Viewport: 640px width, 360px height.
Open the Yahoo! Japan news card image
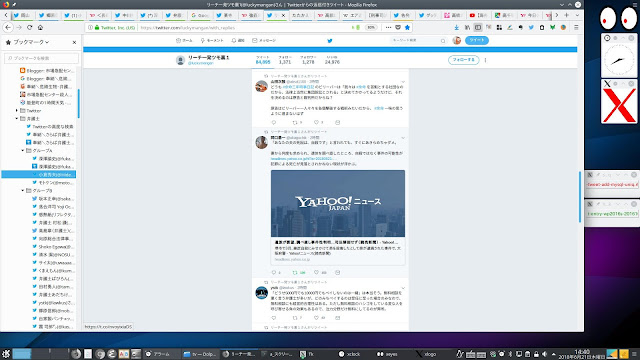338,203
